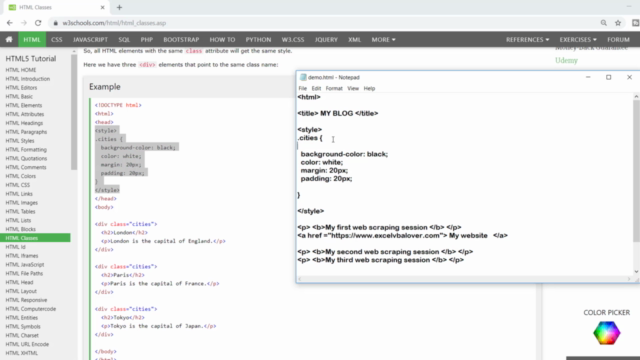
Task: Click the 'My website' anchor line in Notepad
Action: (402, 236)
